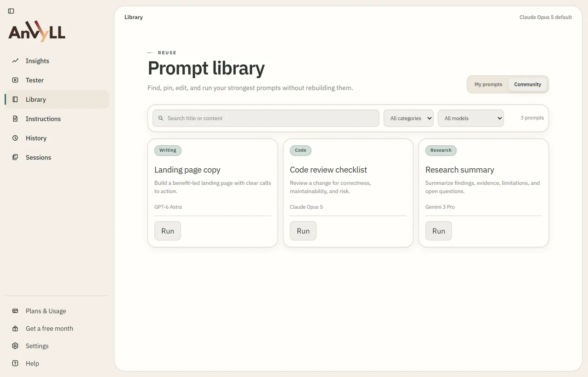Switch to My prompts view

(x=488, y=85)
